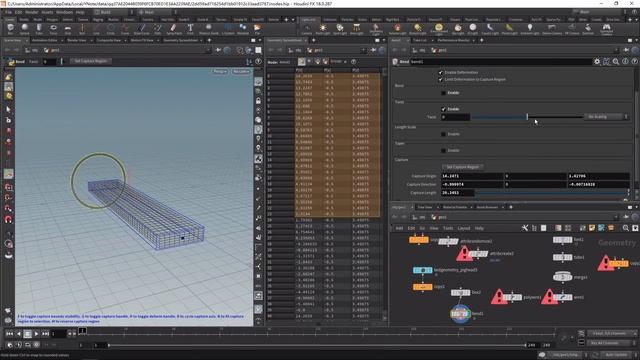The height and width of the screenshot is (360, 640).
Task: Select the File shelf tool
Action: pyautogui.click(x=257, y=29)
